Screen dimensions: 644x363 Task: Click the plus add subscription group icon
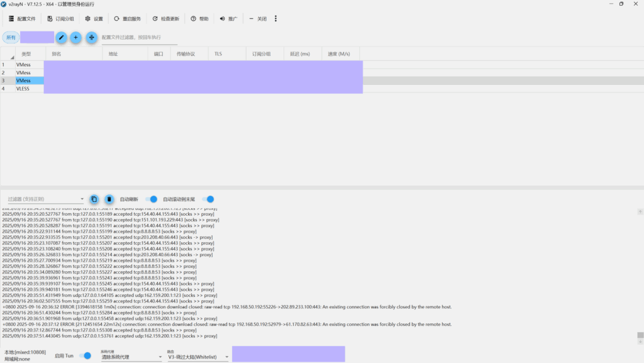tap(76, 38)
